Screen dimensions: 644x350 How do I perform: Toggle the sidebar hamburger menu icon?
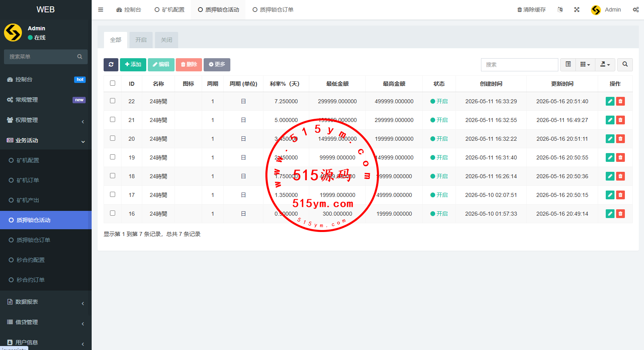point(101,10)
